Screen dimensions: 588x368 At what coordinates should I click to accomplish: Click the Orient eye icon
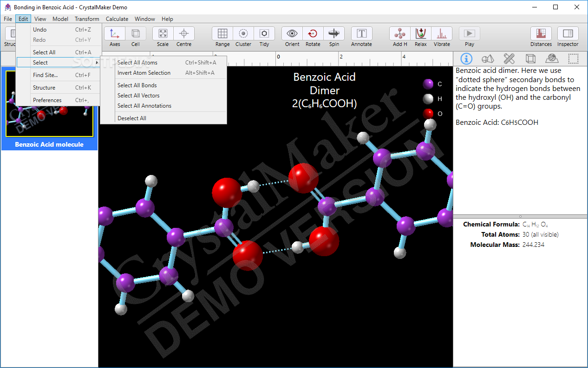tap(292, 33)
